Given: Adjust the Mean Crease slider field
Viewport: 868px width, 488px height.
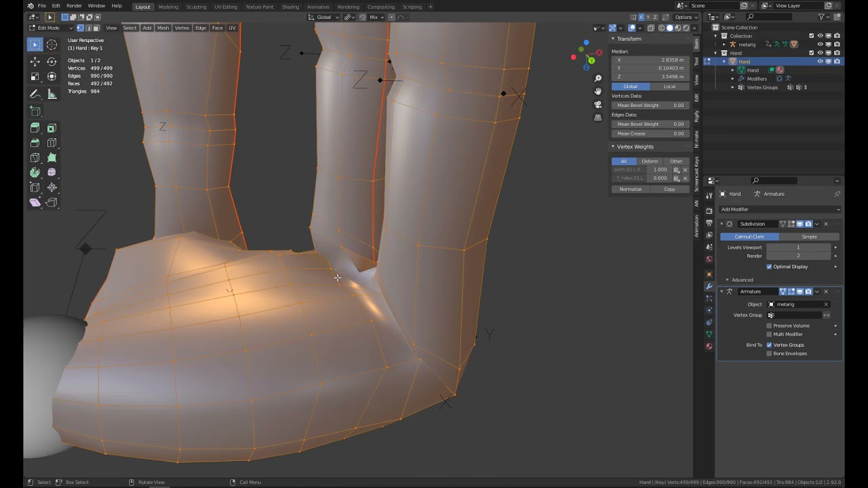Looking at the screenshot, I should tap(650, 134).
